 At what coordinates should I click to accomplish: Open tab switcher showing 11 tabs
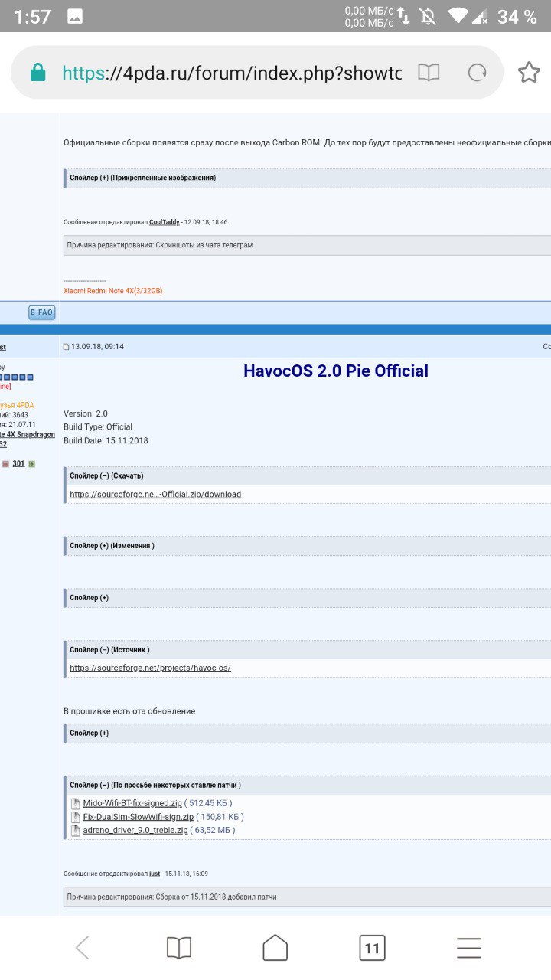pyautogui.click(x=372, y=949)
